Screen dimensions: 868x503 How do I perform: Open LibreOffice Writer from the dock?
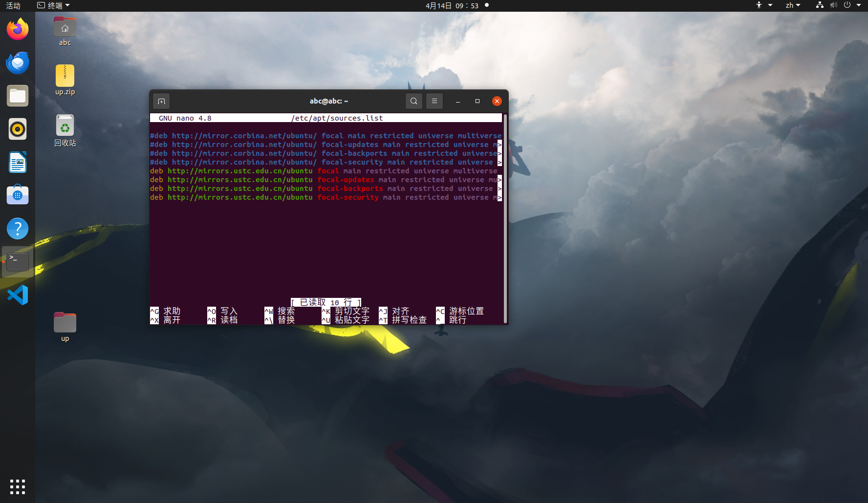coord(17,162)
